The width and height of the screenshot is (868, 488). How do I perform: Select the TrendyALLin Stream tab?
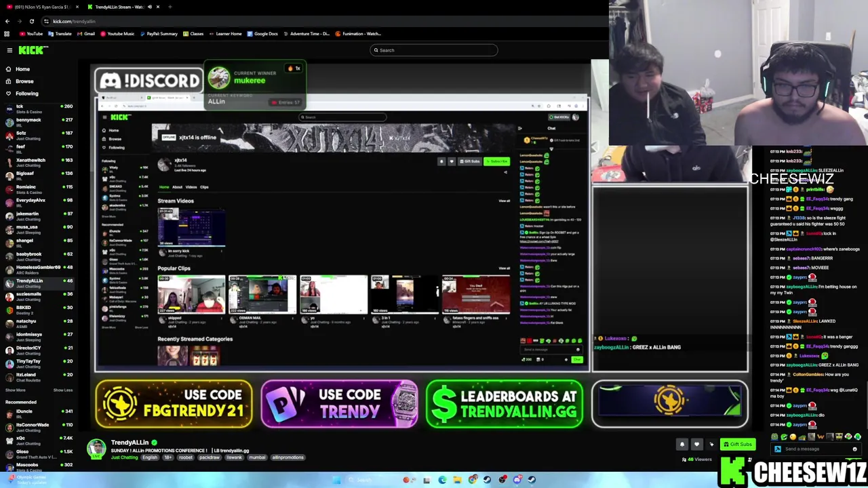pyautogui.click(x=123, y=7)
